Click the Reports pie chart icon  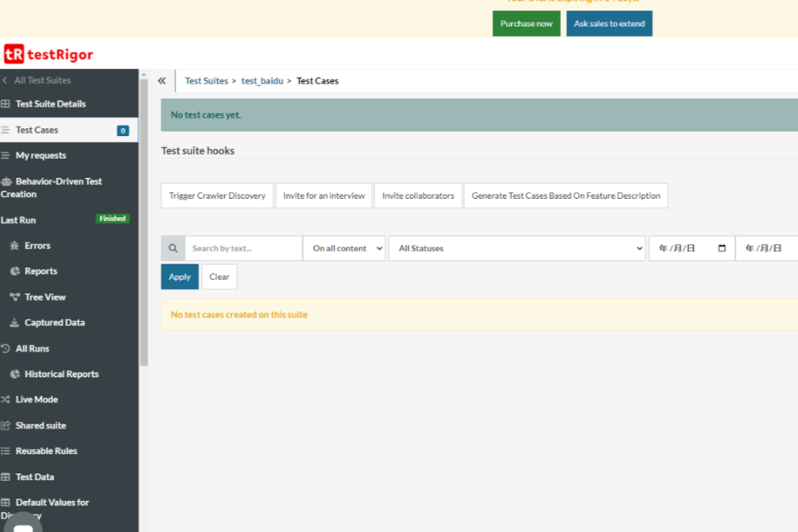[x=14, y=271]
